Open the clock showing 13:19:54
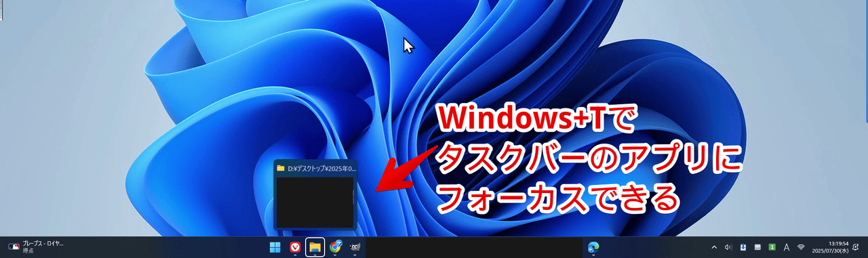 tap(831, 247)
